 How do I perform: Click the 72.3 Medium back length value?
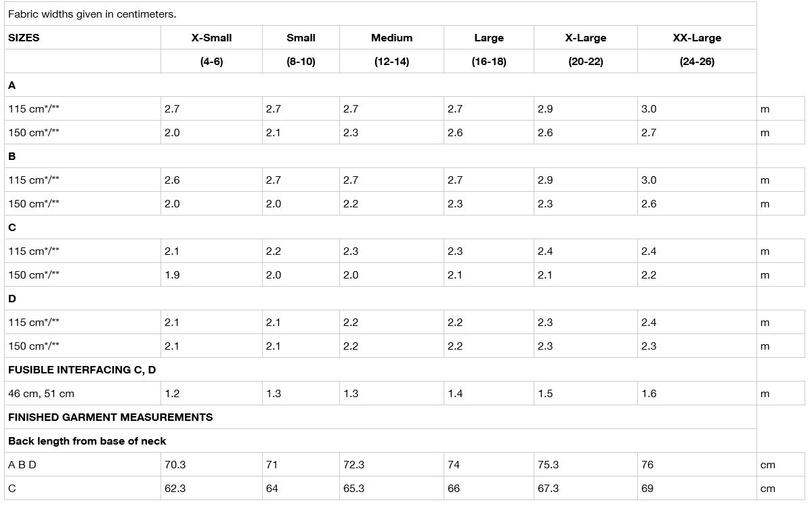(354, 465)
